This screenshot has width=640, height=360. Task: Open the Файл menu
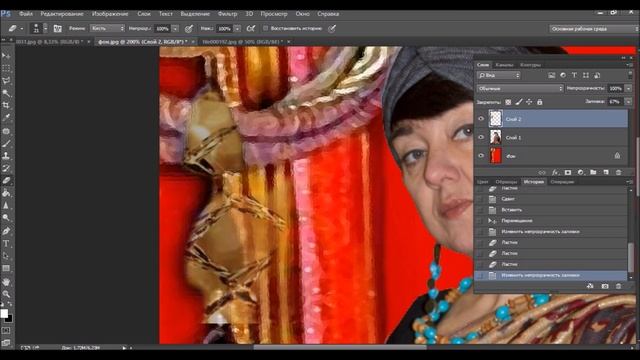pos(26,14)
